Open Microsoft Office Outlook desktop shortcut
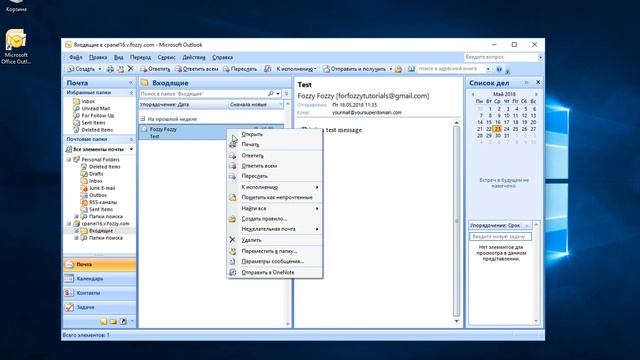This screenshot has width=640, height=360. point(16,46)
